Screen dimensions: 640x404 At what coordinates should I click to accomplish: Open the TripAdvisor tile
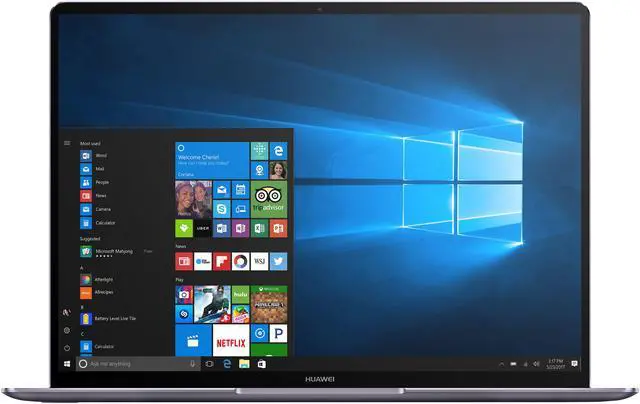click(270, 198)
